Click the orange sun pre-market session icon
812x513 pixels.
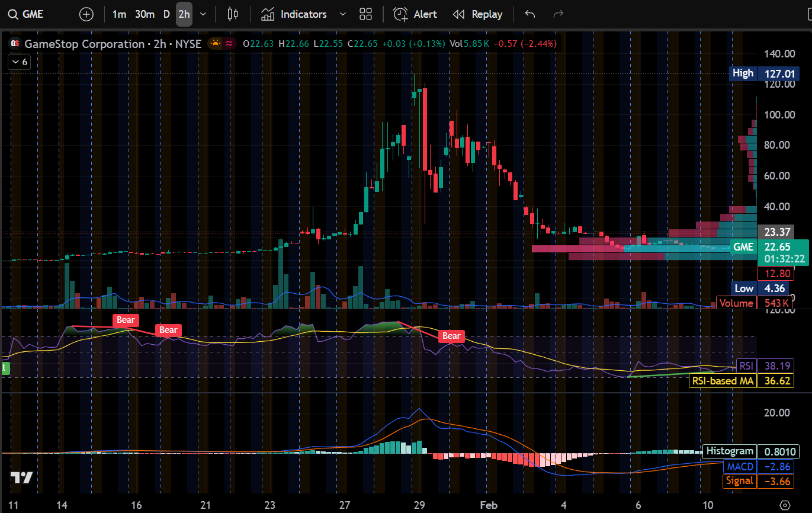(x=214, y=43)
